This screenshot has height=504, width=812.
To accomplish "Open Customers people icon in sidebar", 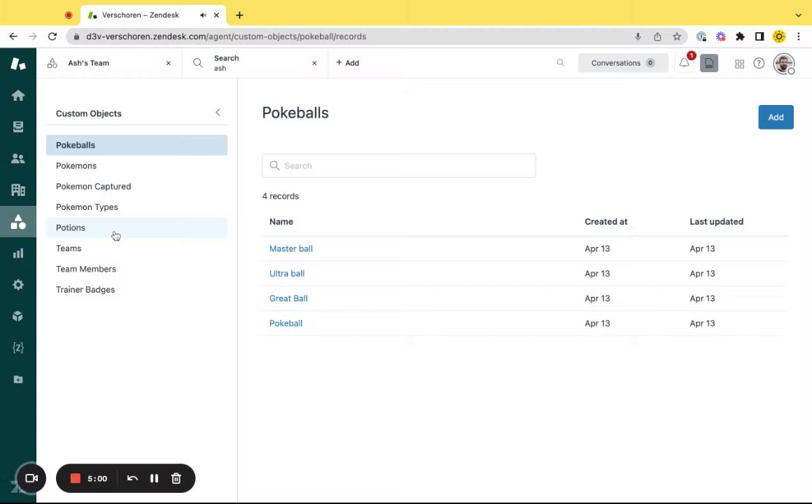I will 18,158.
